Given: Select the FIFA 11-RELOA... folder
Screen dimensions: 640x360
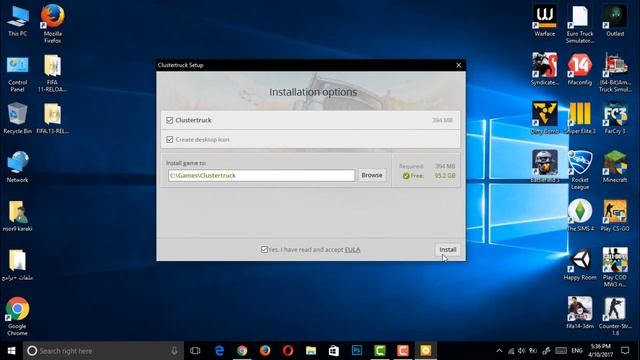Looking at the screenshot, I should click(52, 73).
